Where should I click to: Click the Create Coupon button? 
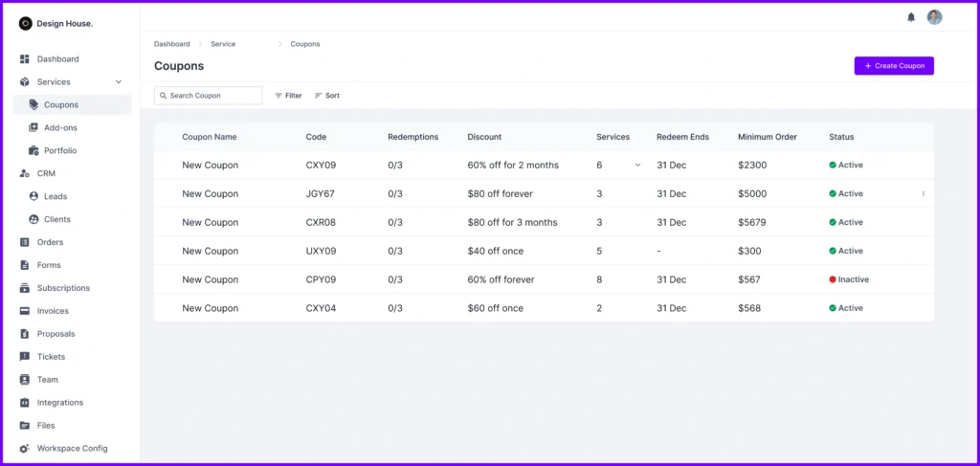[894, 66]
